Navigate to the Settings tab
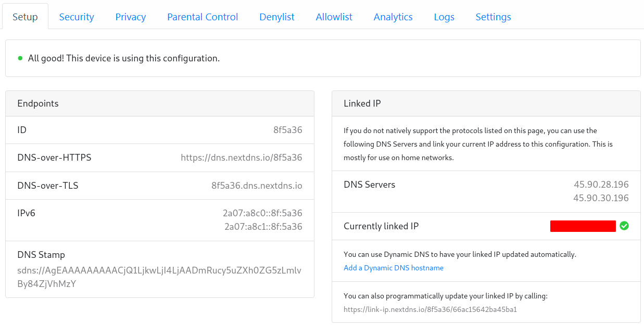 pos(493,17)
